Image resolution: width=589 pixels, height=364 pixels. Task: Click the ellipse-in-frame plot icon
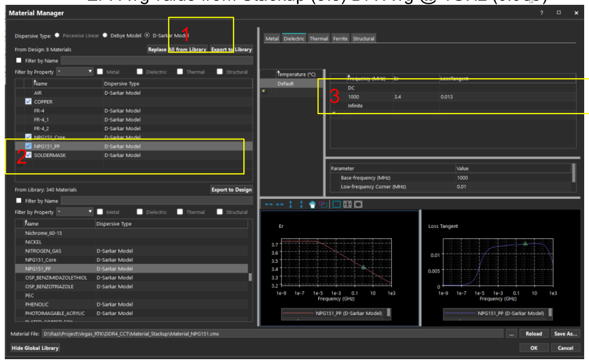pyautogui.click(x=359, y=204)
